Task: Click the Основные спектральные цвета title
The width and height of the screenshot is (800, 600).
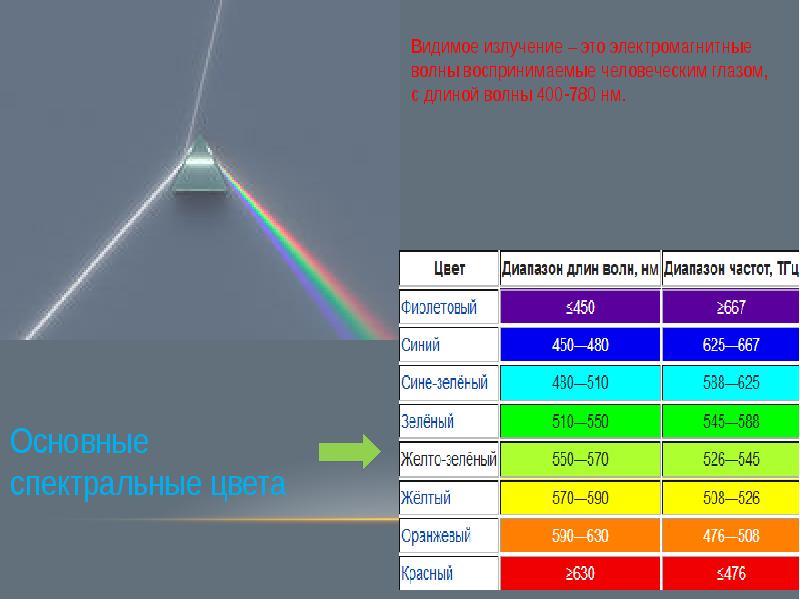Action: click(x=148, y=462)
